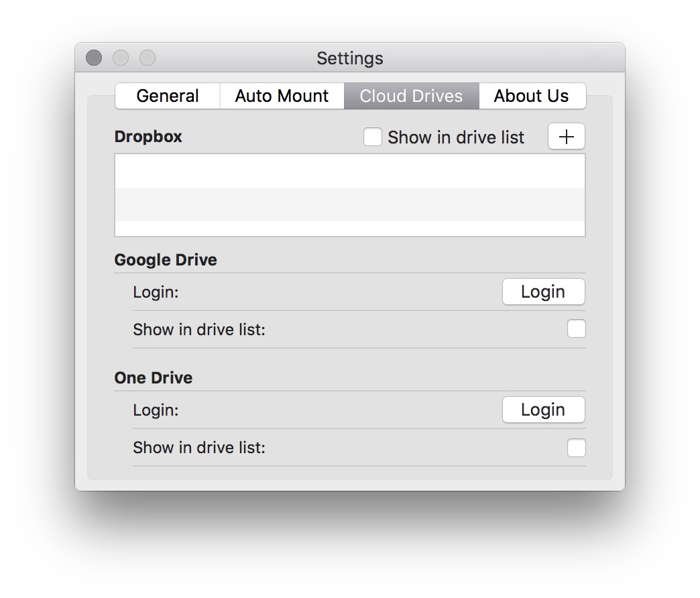700x598 pixels.
Task: Click the grayed-out zoom window button
Action: point(147,58)
